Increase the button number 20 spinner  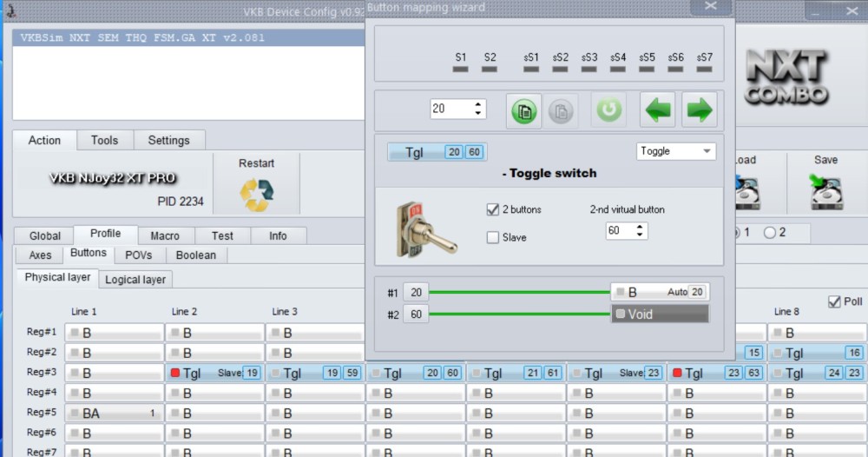(x=478, y=103)
